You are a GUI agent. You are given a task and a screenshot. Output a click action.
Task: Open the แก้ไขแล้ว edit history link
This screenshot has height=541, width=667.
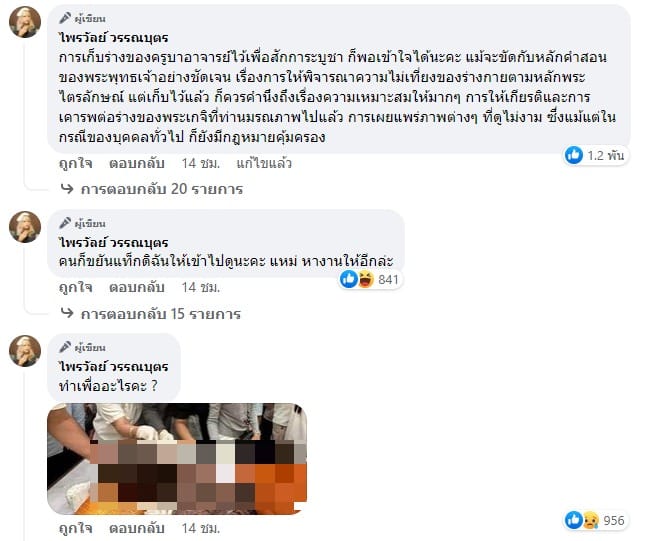264,163
